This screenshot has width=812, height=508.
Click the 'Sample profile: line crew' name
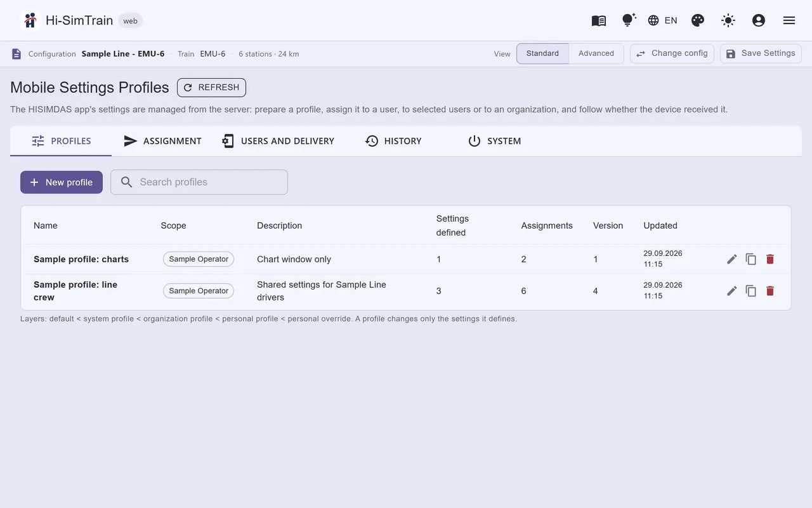tap(75, 291)
